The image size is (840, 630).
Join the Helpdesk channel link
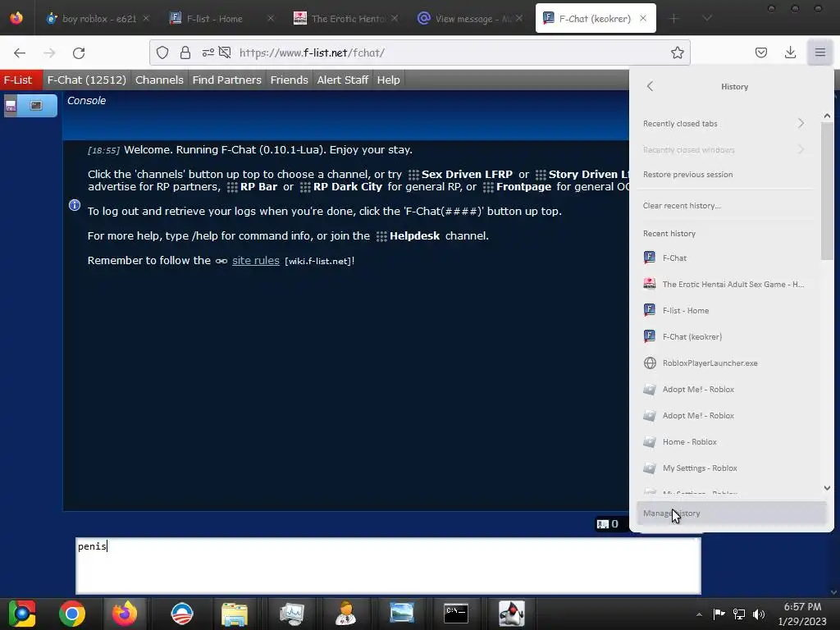pos(409,236)
